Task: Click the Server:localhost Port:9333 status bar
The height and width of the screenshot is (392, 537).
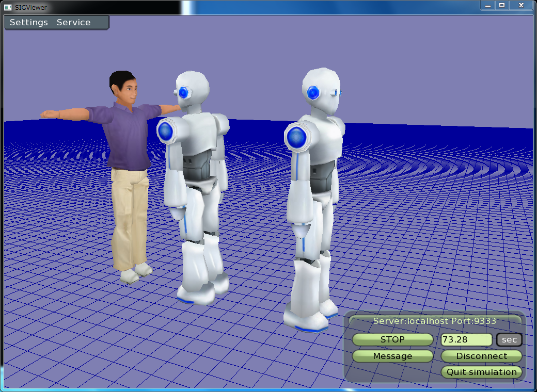Action: [434, 321]
